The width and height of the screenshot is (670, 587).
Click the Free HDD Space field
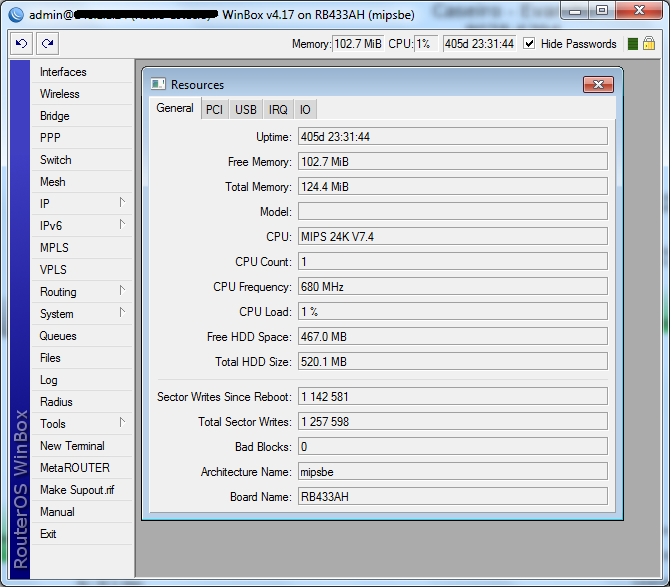tap(453, 337)
